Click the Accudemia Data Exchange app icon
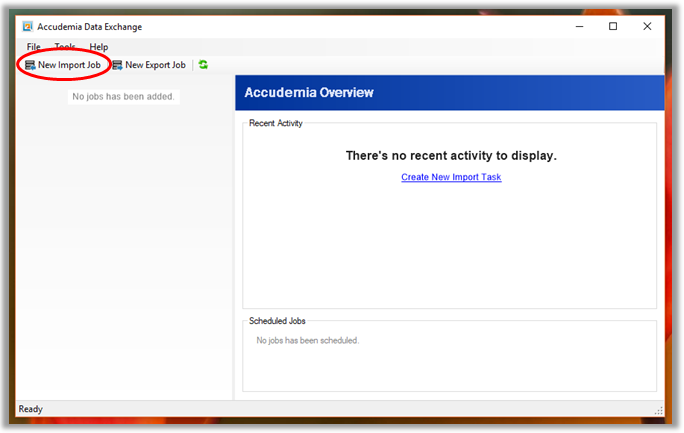Viewport: 684px width, 433px height. (27, 27)
